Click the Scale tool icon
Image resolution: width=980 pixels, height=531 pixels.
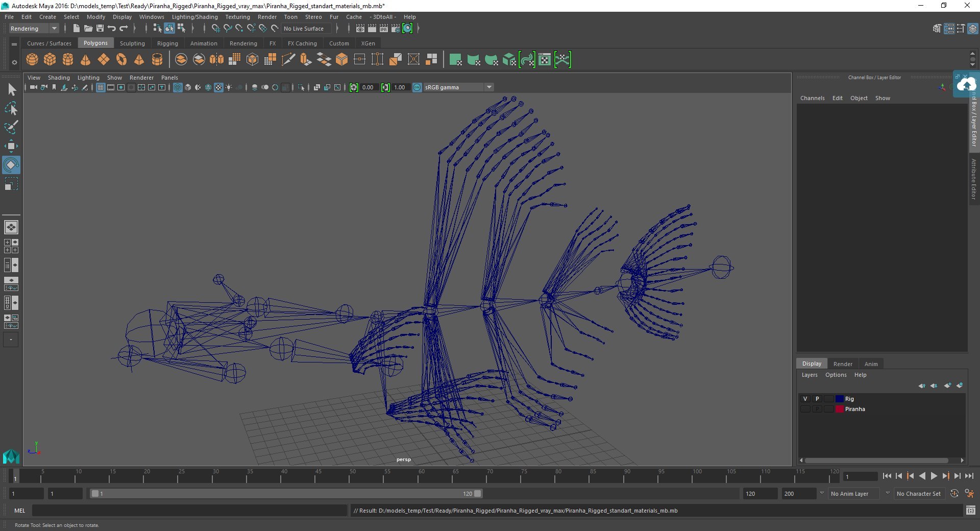(11, 184)
